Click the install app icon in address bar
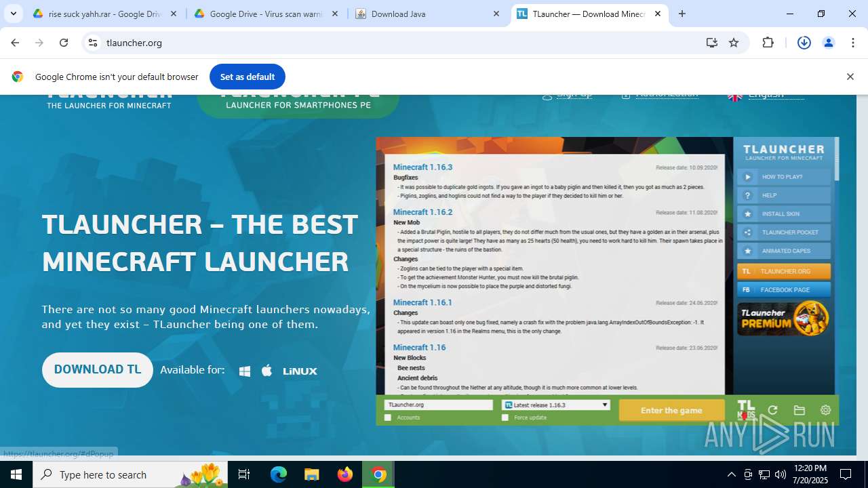This screenshot has width=868, height=488. click(x=711, y=43)
